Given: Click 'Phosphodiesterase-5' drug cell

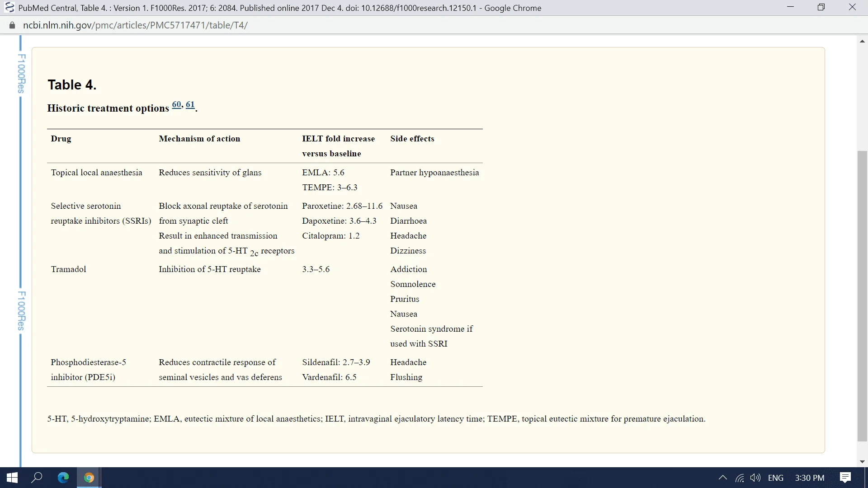Looking at the screenshot, I should point(88,362).
